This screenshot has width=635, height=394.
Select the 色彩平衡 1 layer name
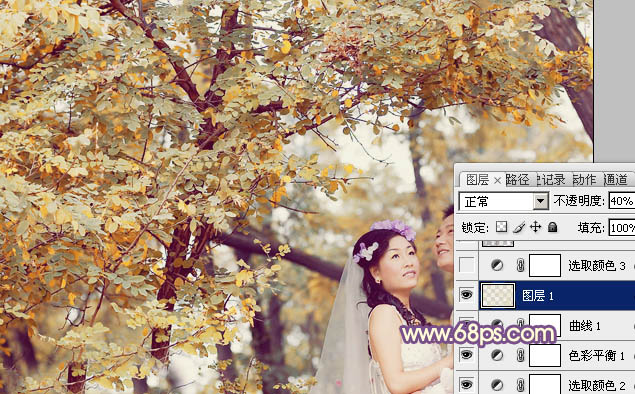(597, 356)
